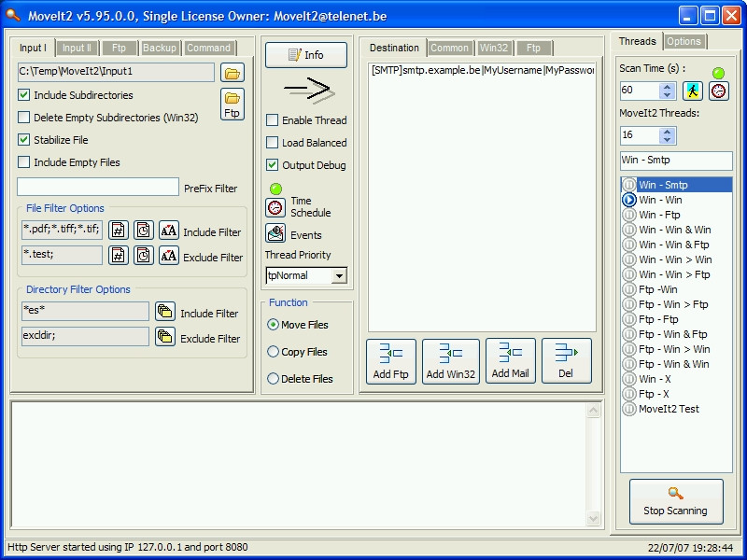The height and width of the screenshot is (560, 747).
Task: Uncheck Include Subdirectories
Action: click(x=23, y=95)
